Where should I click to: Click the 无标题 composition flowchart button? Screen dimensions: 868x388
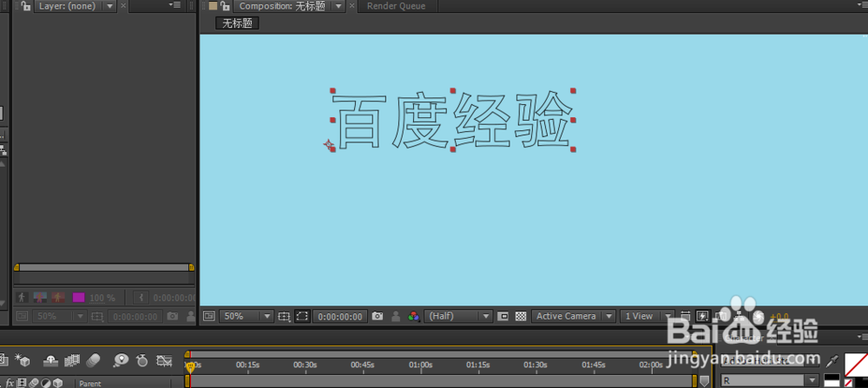(237, 23)
